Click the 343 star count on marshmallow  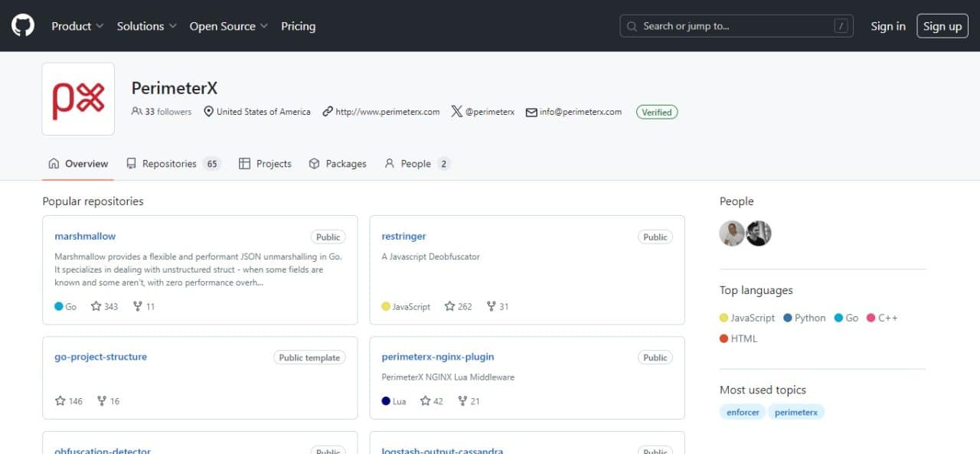point(111,306)
